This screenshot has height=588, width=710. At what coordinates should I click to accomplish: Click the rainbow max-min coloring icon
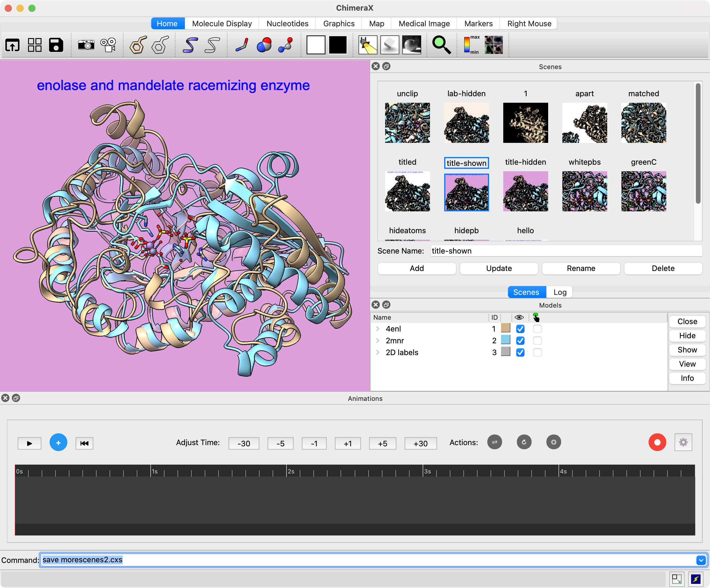pos(471,45)
